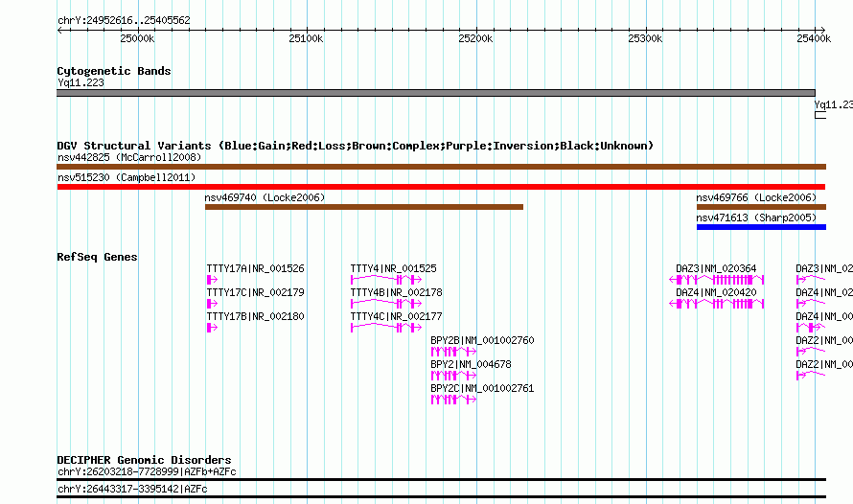
Task: Click the TTTY17A gene glyph
Action: point(212,280)
